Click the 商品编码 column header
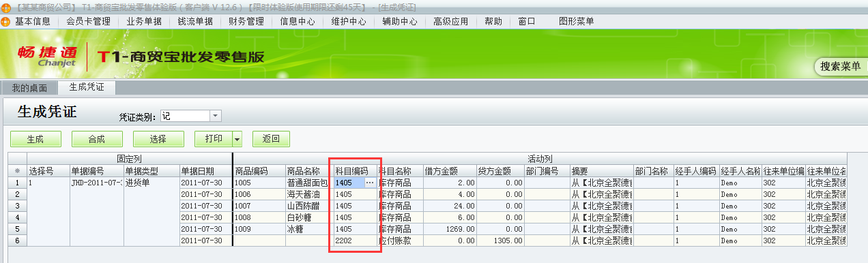This screenshot has height=263, width=868. 259,170
